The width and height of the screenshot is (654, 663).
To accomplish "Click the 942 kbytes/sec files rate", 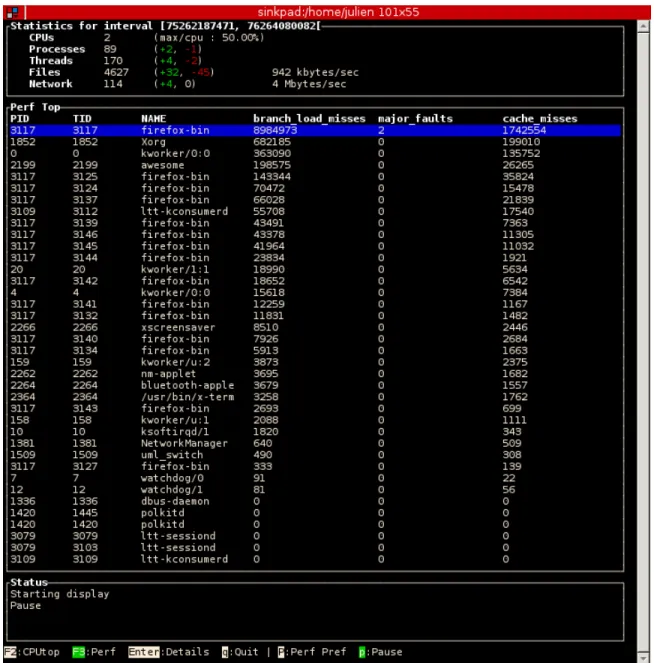I will 315,72.
